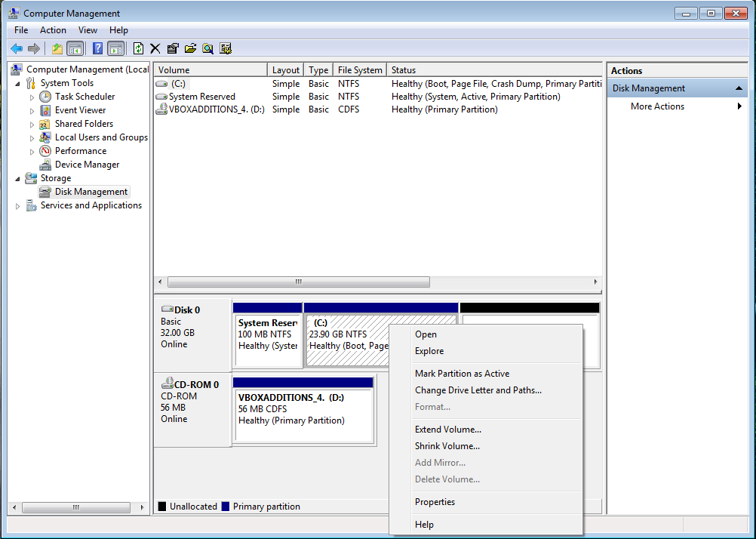Collapse the System Tools tree node
Image resolution: width=756 pixels, height=539 pixels.
tap(18, 84)
